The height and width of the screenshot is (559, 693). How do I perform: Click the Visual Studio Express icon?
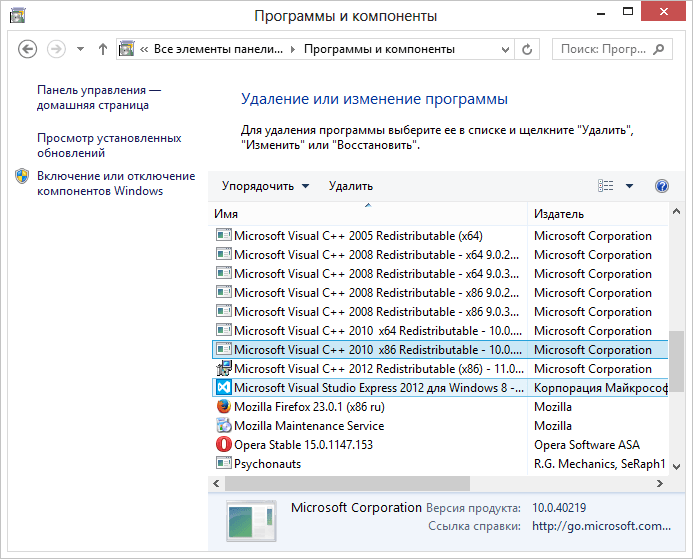224,388
